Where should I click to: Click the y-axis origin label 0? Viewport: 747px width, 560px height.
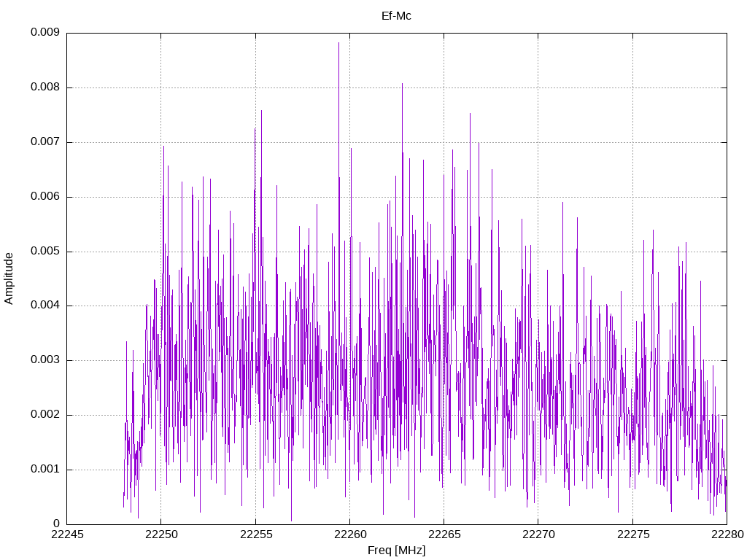pos(56,524)
